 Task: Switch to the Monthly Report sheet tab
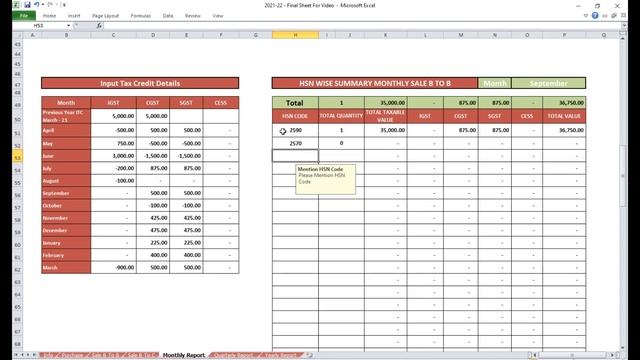tap(184, 355)
